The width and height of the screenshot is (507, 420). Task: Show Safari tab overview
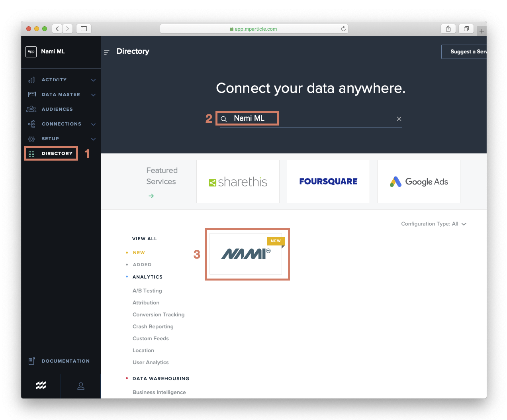[x=466, y=29]
